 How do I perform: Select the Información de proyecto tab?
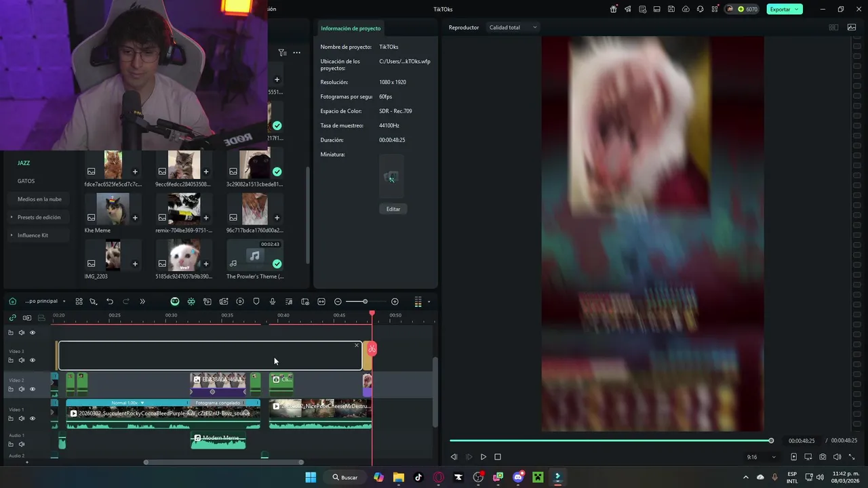point(351,28)
